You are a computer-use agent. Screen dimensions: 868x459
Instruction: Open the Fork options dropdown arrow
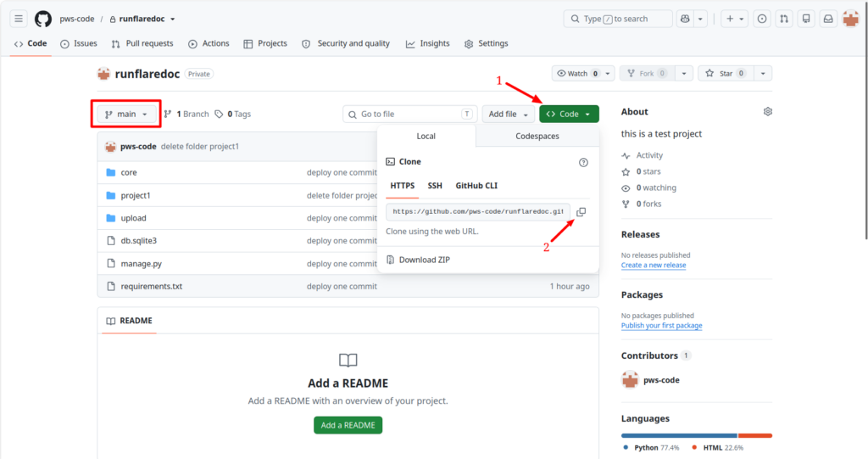click(684, 73)
